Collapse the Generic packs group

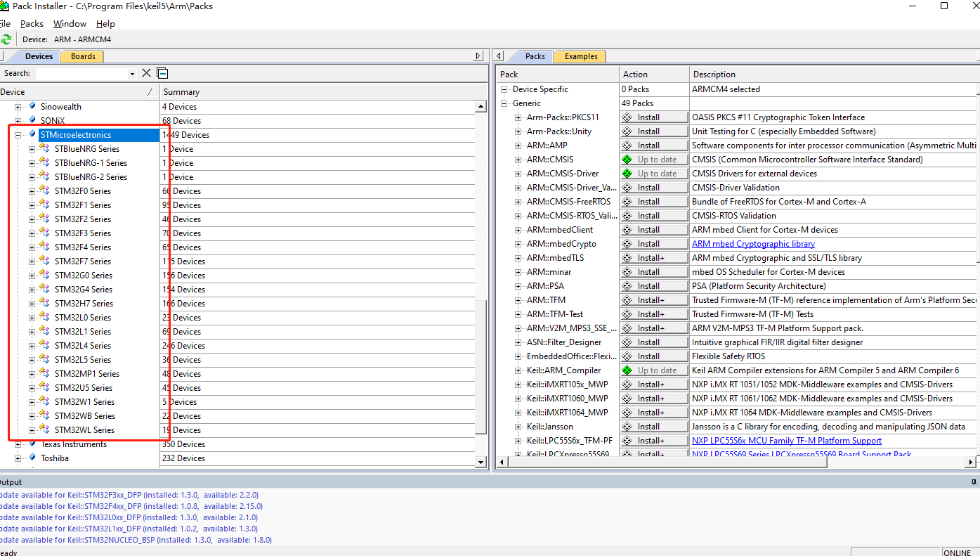[504, 103]
